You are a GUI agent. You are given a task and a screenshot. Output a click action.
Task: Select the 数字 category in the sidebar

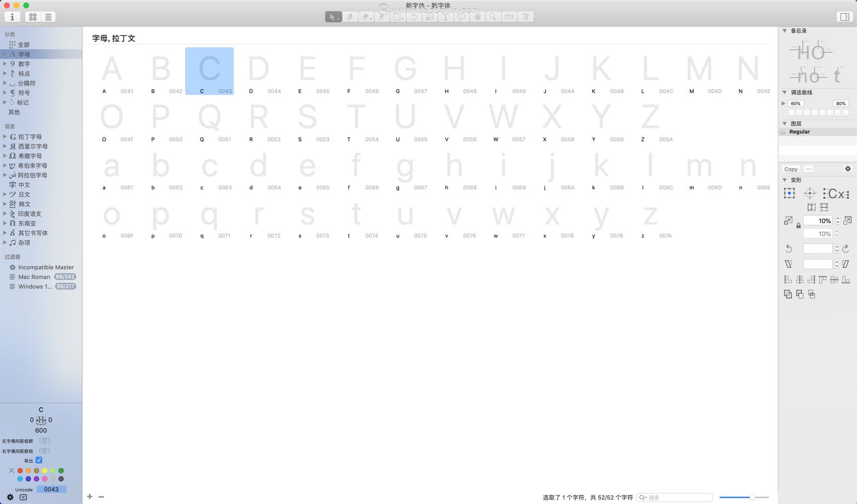point(23,64)
